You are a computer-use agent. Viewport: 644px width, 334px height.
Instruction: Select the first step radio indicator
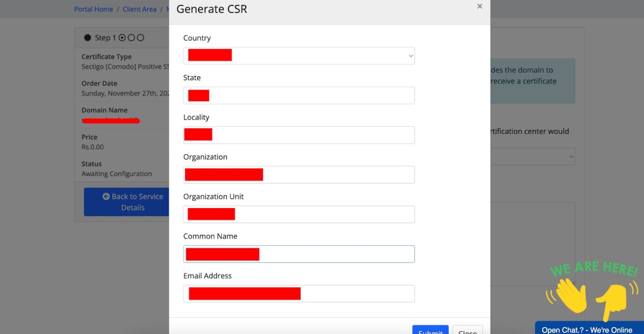click(x=122, y=38)
